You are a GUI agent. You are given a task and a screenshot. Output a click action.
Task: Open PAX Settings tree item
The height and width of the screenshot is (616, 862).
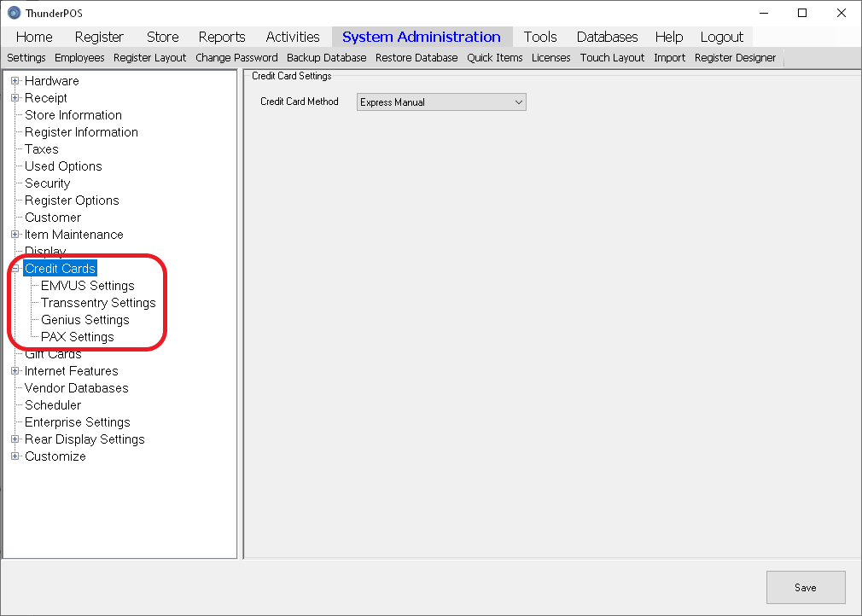pos(77,337)
